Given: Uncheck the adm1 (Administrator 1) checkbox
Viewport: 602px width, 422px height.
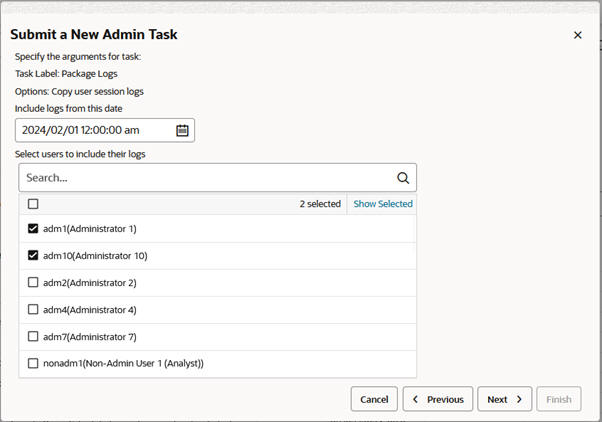Looking at the screenshot, I should coord(33,229).
